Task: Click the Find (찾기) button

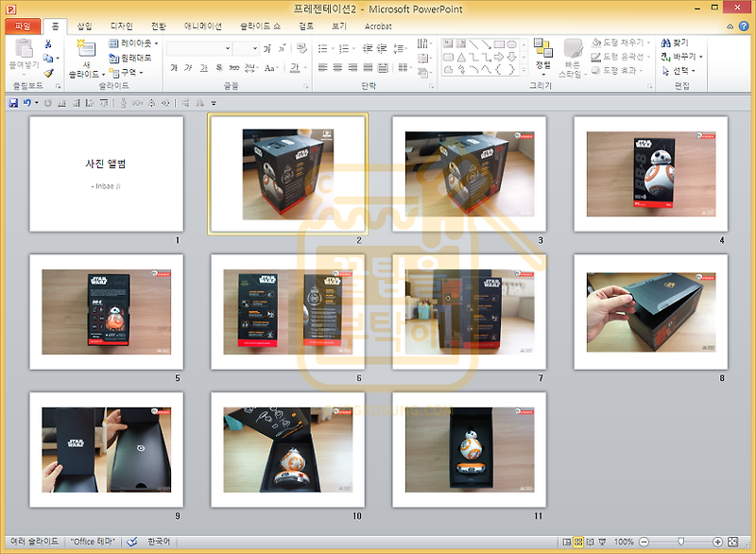Action: pyautogui.click(x=675, y=43)
